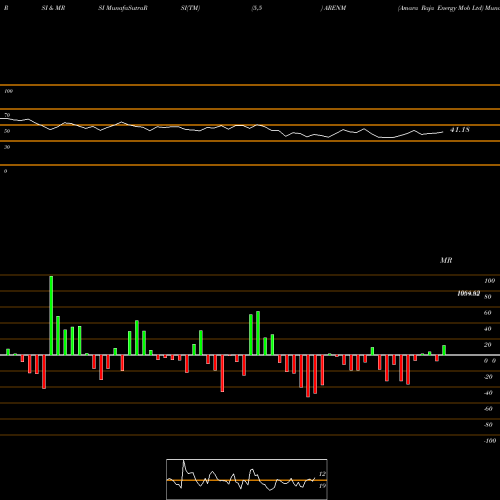The width and height of the screenshot is (500, 500).
Task: Select the deepest red MR histogram bar
Action: (308, 376)
